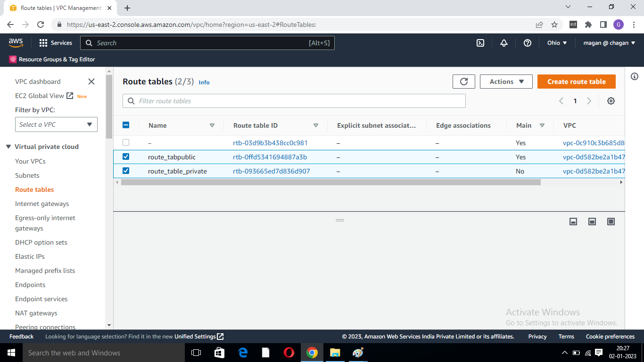Open AWS CloudShell terminal
Image resolution: width=644 pixels, height=362 pixels.
pos(480,42)
